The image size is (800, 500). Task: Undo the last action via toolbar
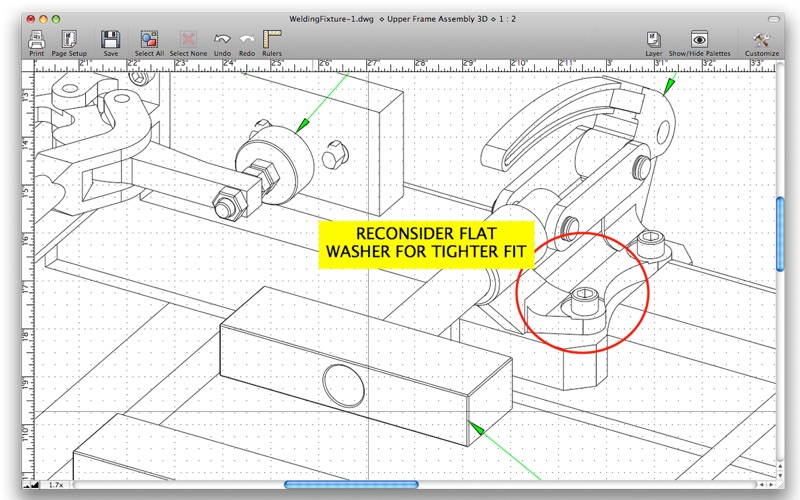pos(222,39)
